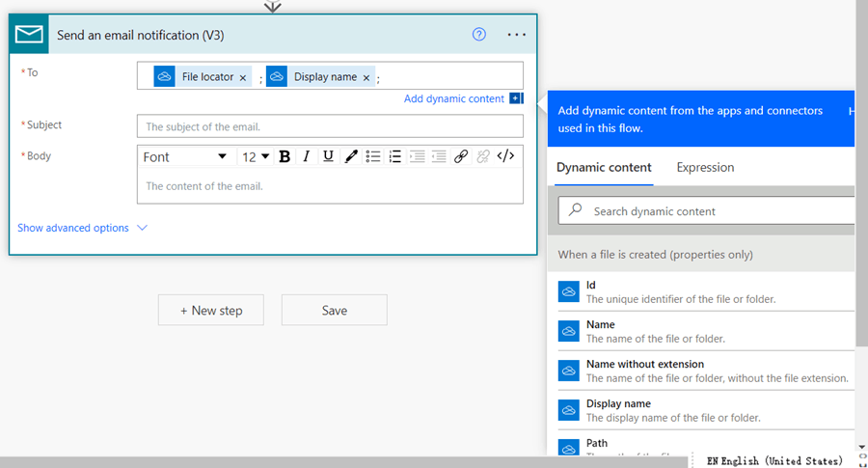
Task: Select the File locator token in To field
Action: 203,76
